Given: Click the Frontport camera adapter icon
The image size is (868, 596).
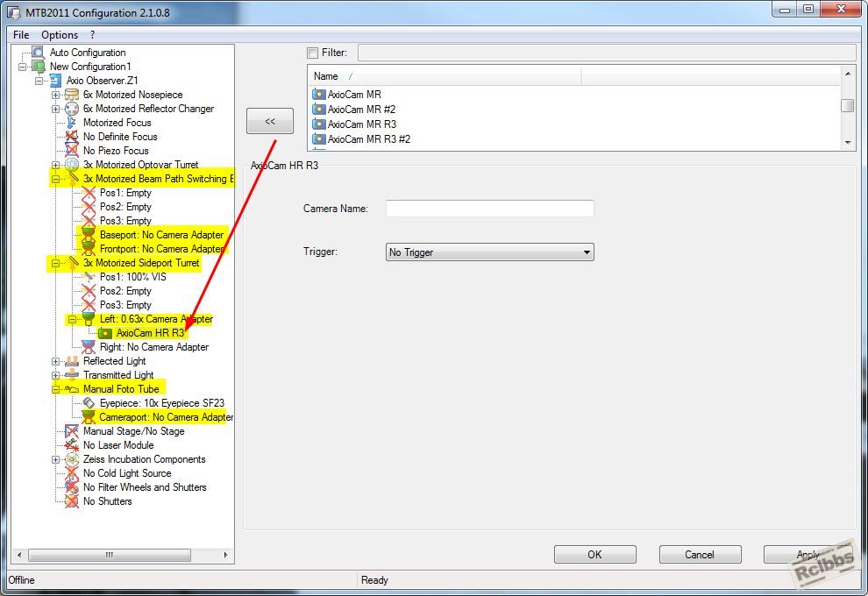Looking at the screenshot, I should pos(88,249).
